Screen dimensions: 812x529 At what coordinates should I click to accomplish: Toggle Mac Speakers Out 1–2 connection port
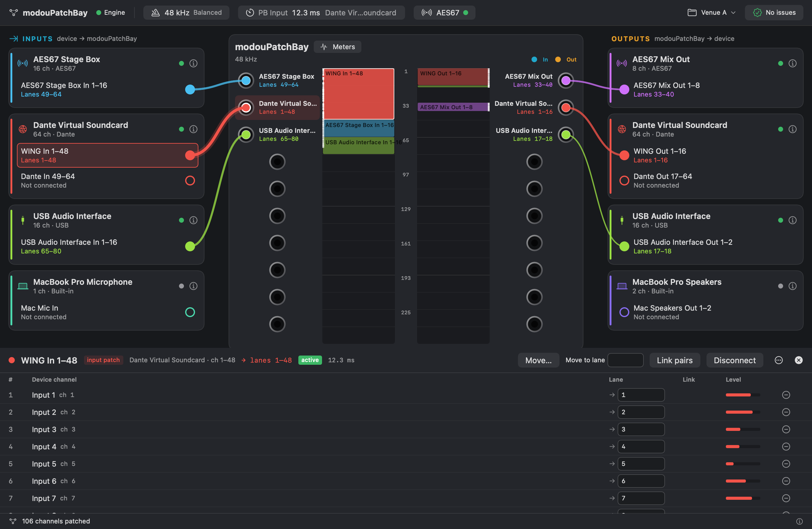coord(624,312)
